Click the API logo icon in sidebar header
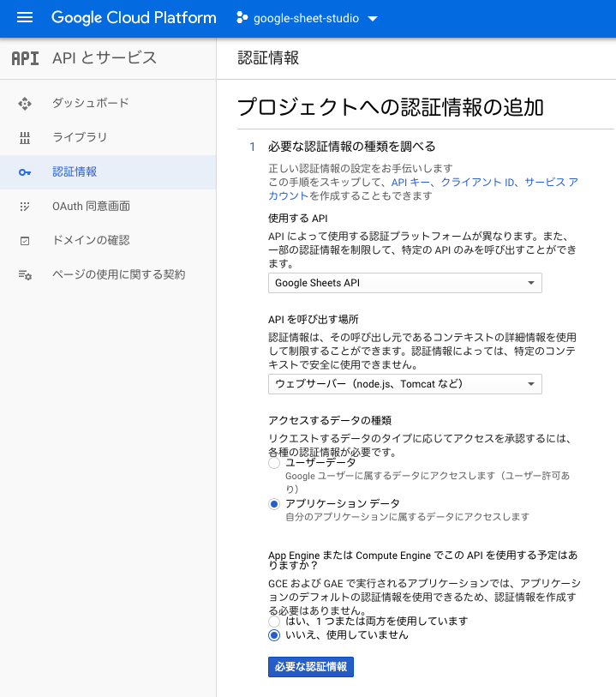616x697 pixels. (x=25, y=58)
